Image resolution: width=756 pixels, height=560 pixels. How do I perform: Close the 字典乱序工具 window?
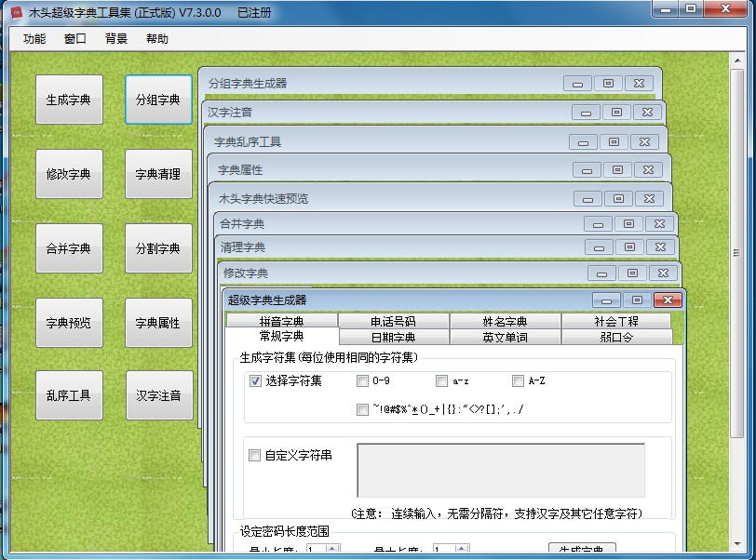click(644, 141)
